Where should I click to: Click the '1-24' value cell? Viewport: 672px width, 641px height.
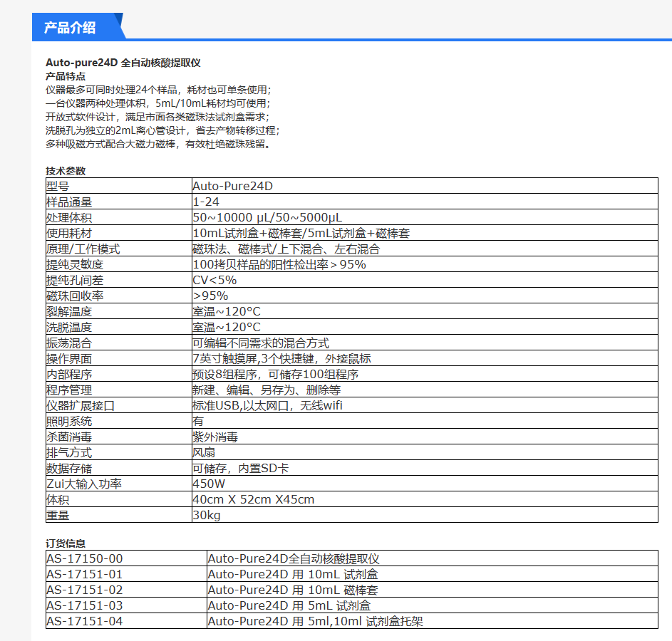click(x=425, y=202)
